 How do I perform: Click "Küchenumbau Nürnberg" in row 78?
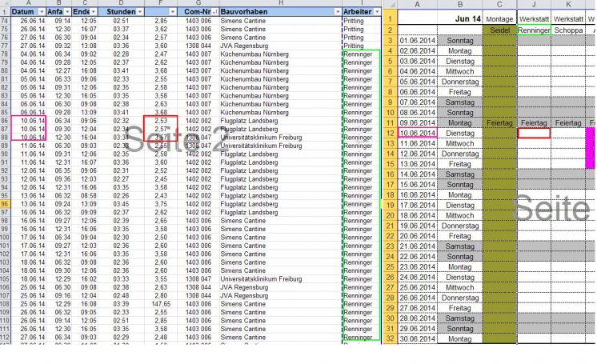pyautogui.click(x=281, y=54)
